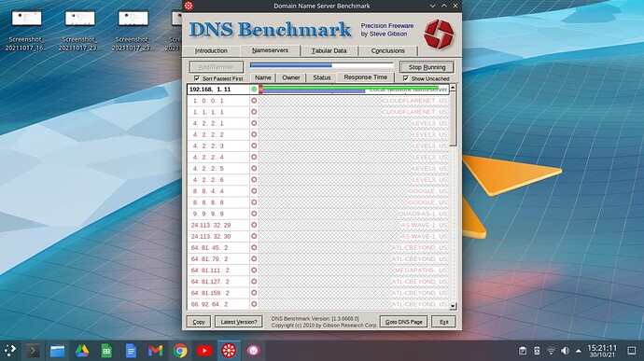Launch Gmail from the taskbar
The height and width of the screenshot is (361, 644).
[x=155, y=351]
